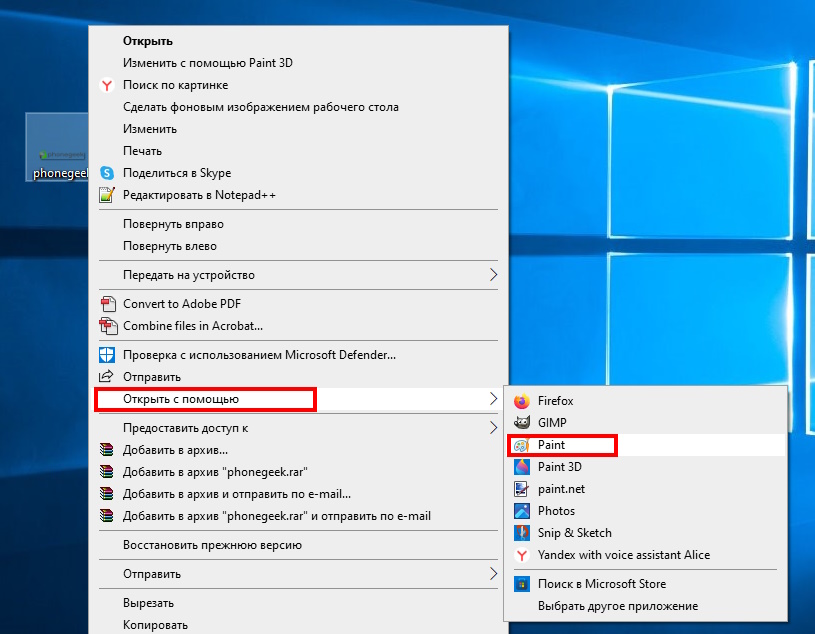Image resolution: width=815 pixels, height=634 pixels.
Task: Choose Отправить entry below the Defender item
Action: coord(152,377)
